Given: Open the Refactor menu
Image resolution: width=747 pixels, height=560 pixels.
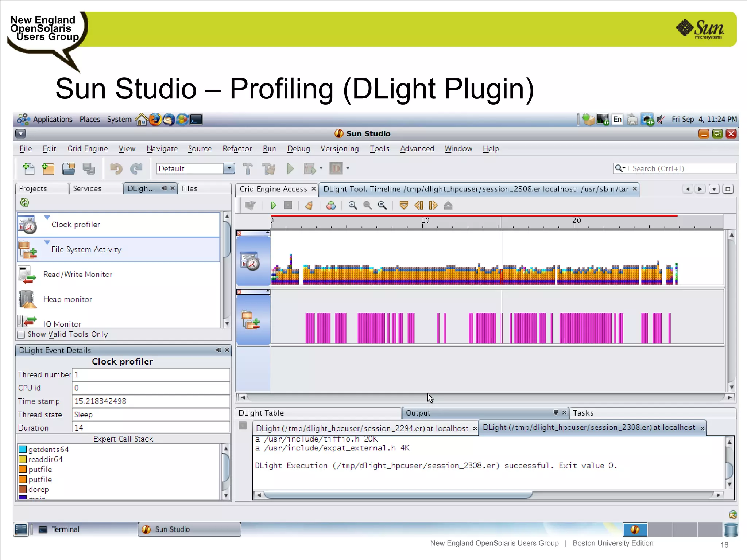Looking at the screenshot, I should click(237, 149).
